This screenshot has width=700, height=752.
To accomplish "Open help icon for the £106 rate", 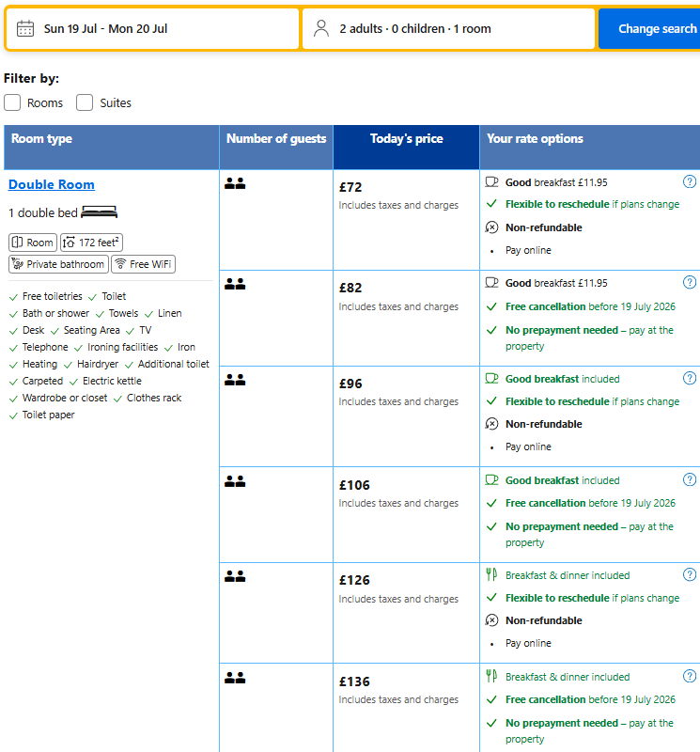I will point(690,479).
